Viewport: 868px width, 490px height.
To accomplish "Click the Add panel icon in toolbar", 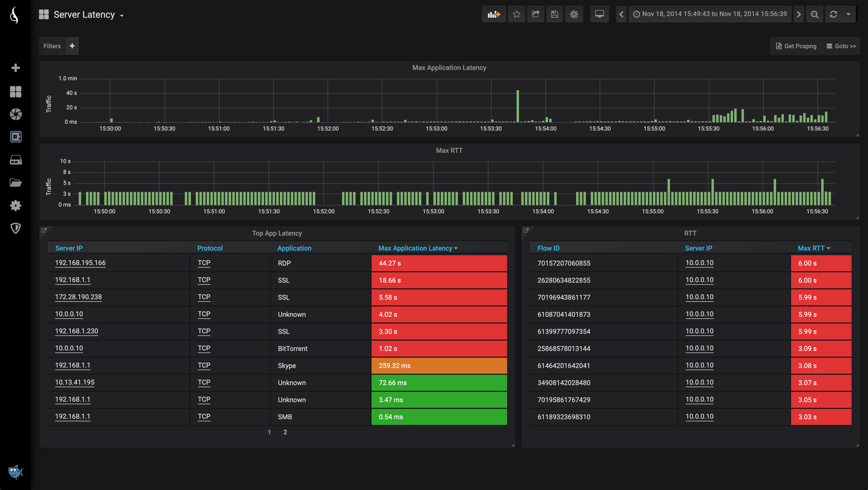I will click(x=494, y=14).
